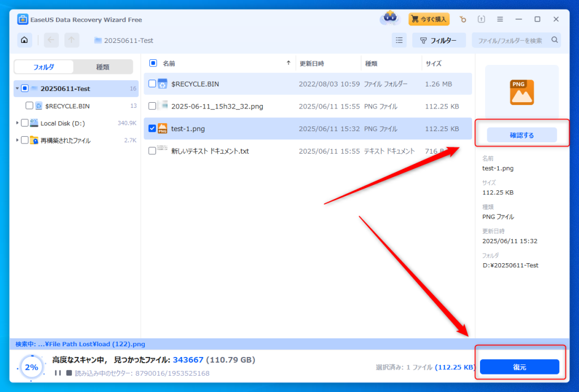
Task: Click the sort direction arrow in 名前 column
Action: [288, 63]
